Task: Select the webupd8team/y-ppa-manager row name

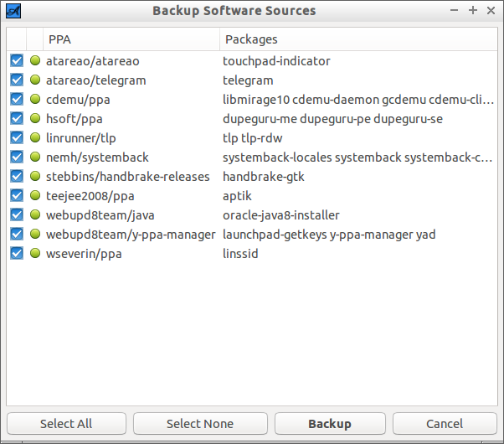Action: tap(131, 235)
